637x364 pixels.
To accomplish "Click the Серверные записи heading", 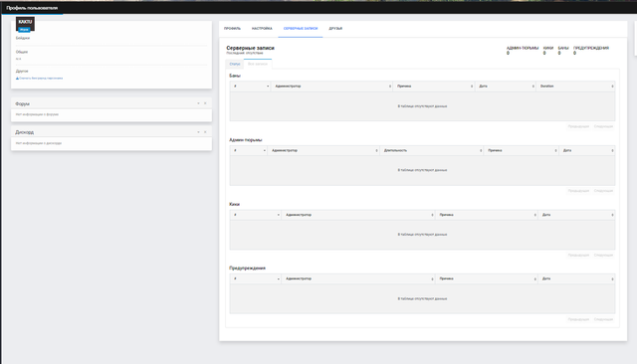I will point(250,48).
